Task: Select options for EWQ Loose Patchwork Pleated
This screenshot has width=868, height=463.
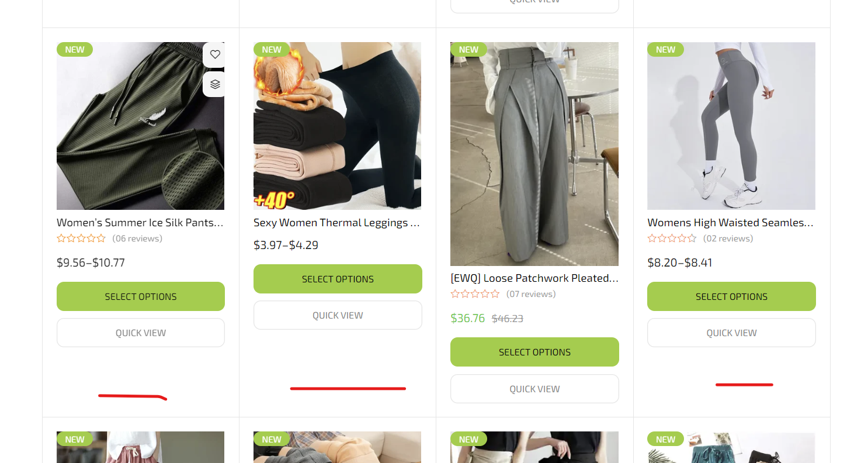Action: (534, 352)
